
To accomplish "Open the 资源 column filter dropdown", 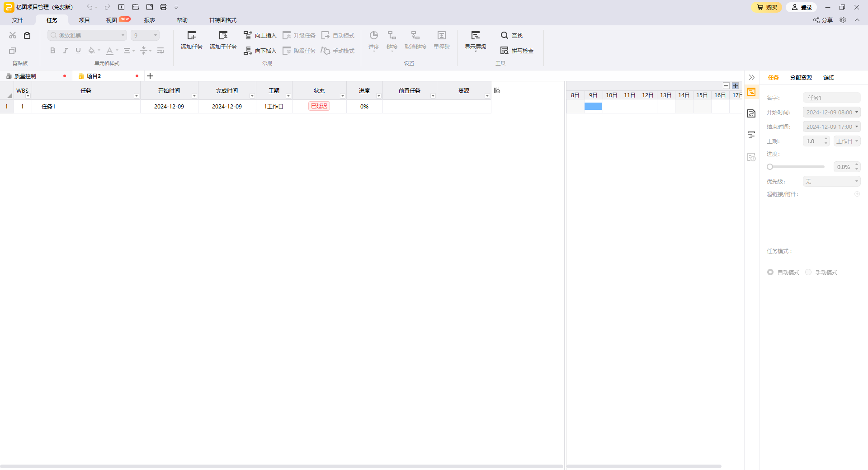I will coord(487,96).
